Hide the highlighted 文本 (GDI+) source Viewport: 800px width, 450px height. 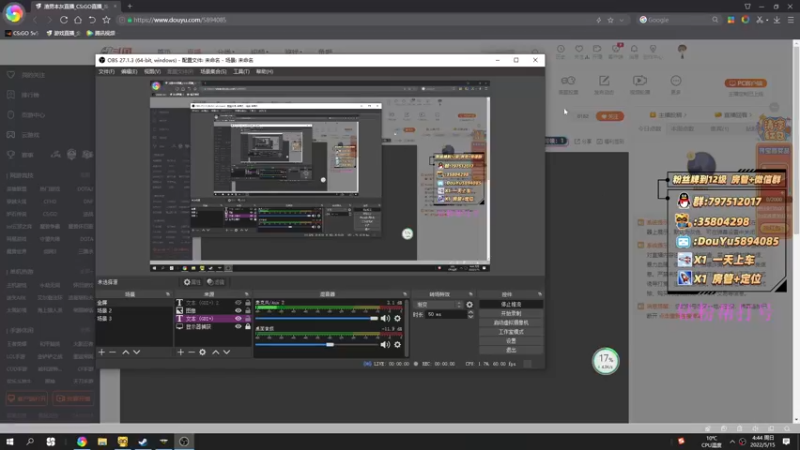point(238,318)
